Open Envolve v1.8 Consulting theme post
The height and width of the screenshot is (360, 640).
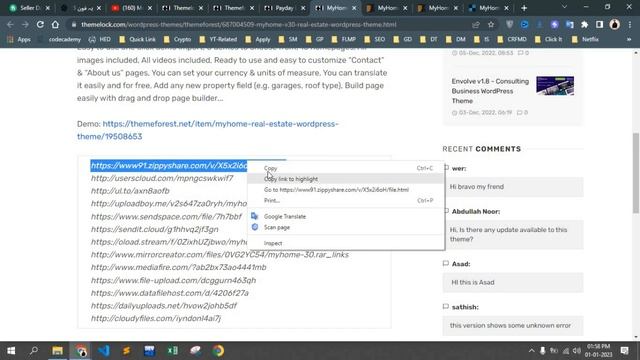(x=490, y=91)
